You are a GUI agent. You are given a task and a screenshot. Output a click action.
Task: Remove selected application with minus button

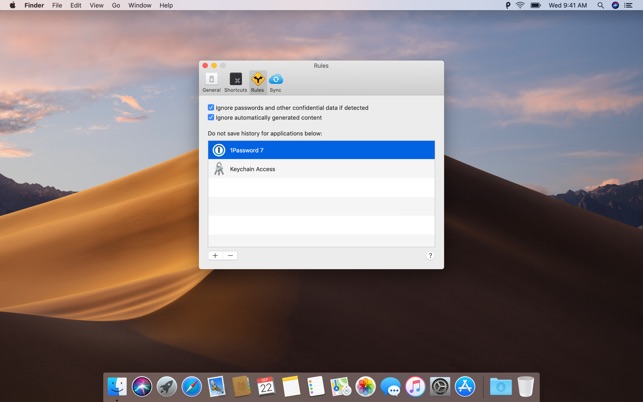click(230, 256)
